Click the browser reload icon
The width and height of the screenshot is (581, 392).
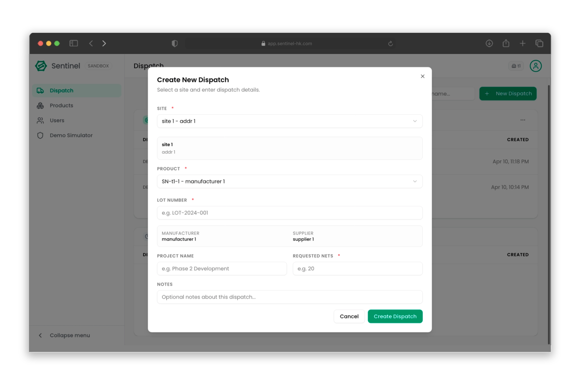(390, 44)
